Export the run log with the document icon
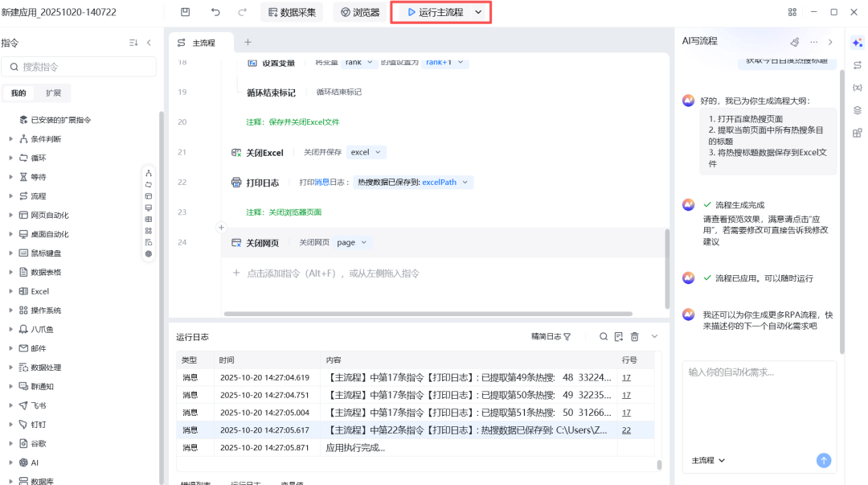 [x=619, y=336]
